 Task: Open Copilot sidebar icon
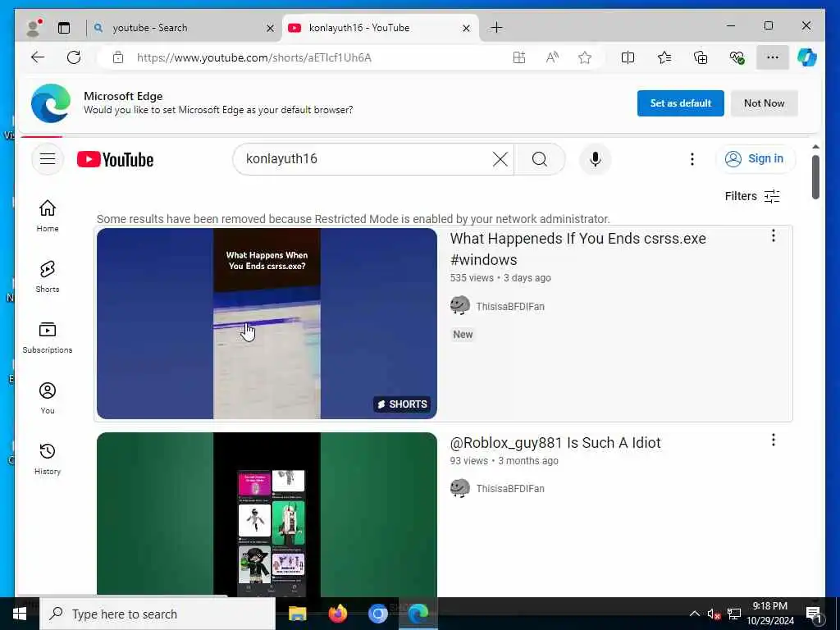[807, 57]
